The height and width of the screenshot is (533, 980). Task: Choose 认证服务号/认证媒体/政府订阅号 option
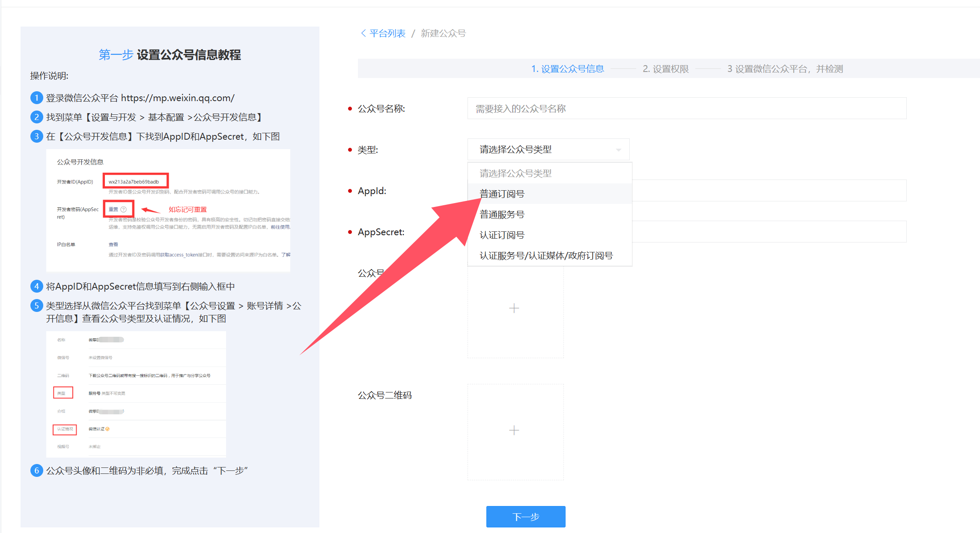click(x=546, y=256)
